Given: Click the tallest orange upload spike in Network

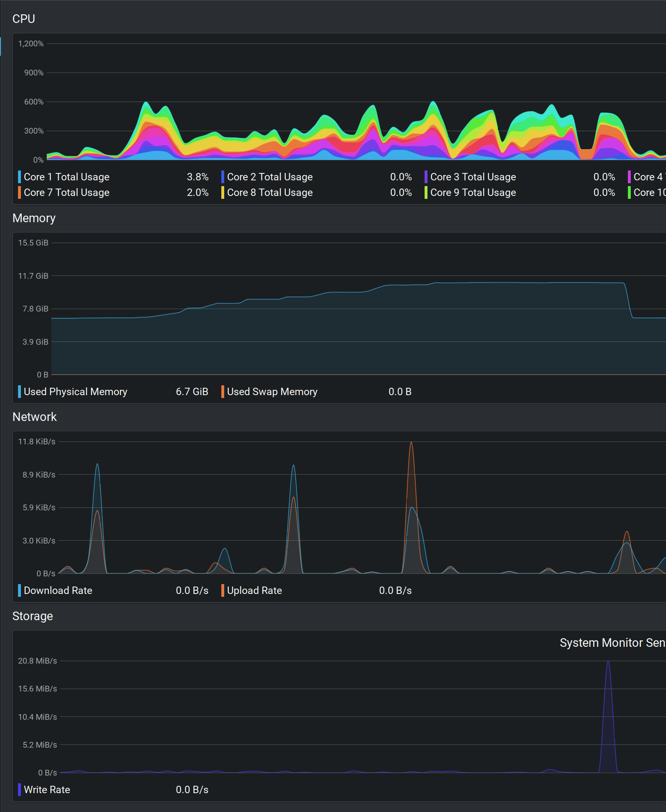Looking at the screenshot, I should tap(411, 444).
